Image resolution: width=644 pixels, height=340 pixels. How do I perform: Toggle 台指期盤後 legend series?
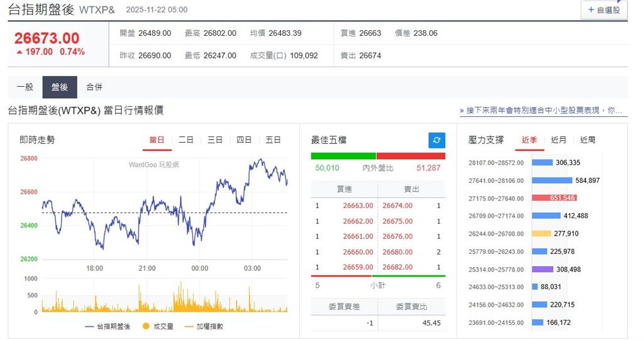tap(108, 326)
